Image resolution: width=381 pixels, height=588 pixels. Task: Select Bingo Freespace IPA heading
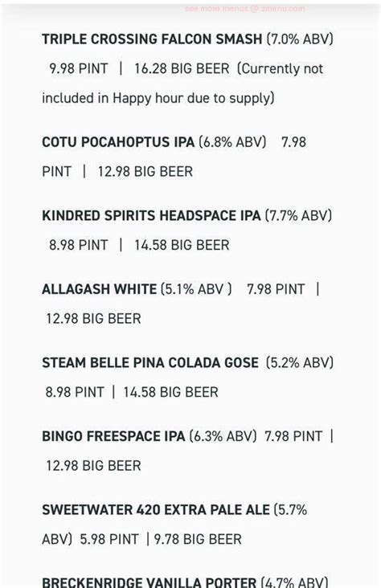pos(113,436)
